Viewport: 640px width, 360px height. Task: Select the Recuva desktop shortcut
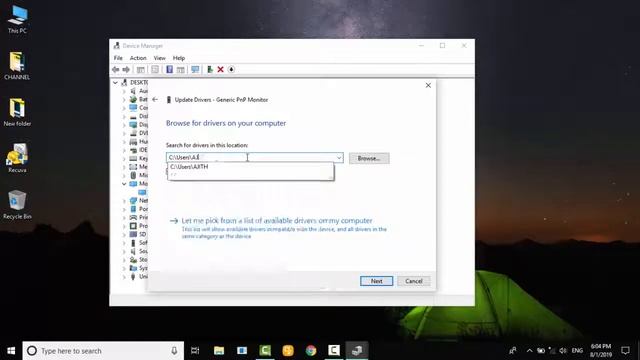pos(17,158)
